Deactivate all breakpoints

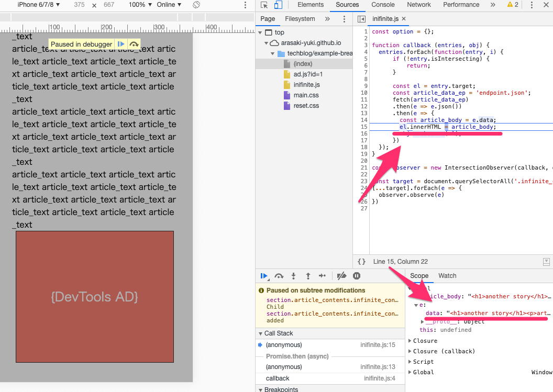pyautogui.click(x=341, y=276)
